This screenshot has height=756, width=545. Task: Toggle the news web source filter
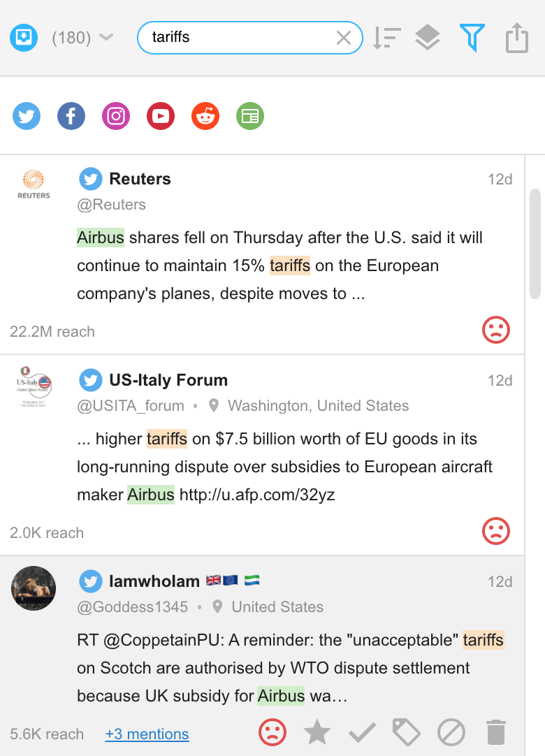coord(250,116)
